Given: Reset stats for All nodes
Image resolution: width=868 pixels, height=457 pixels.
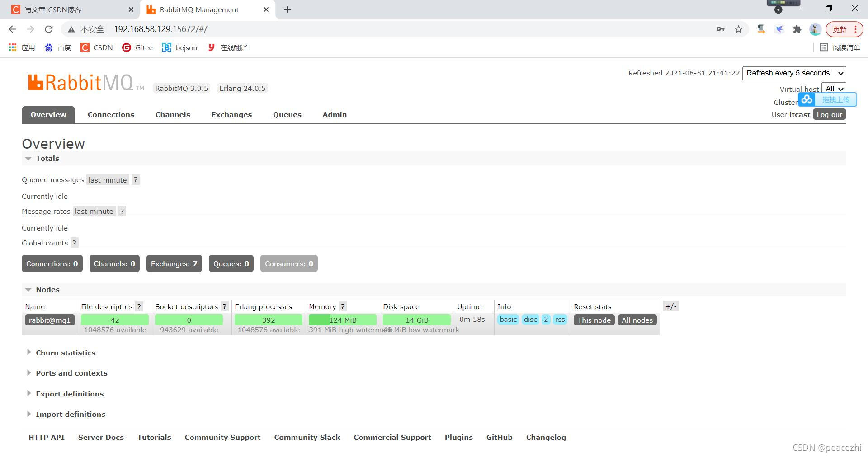Looking at the screenshot, I should pos(637,320).
